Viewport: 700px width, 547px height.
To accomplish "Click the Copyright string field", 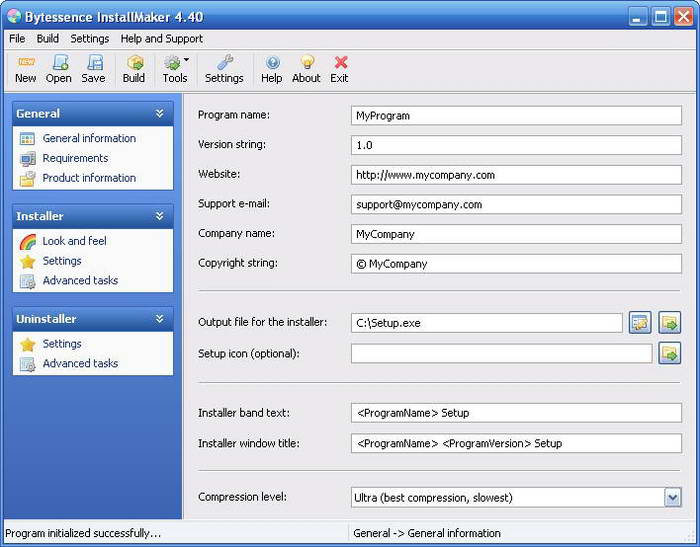I will tap(516, 263).
